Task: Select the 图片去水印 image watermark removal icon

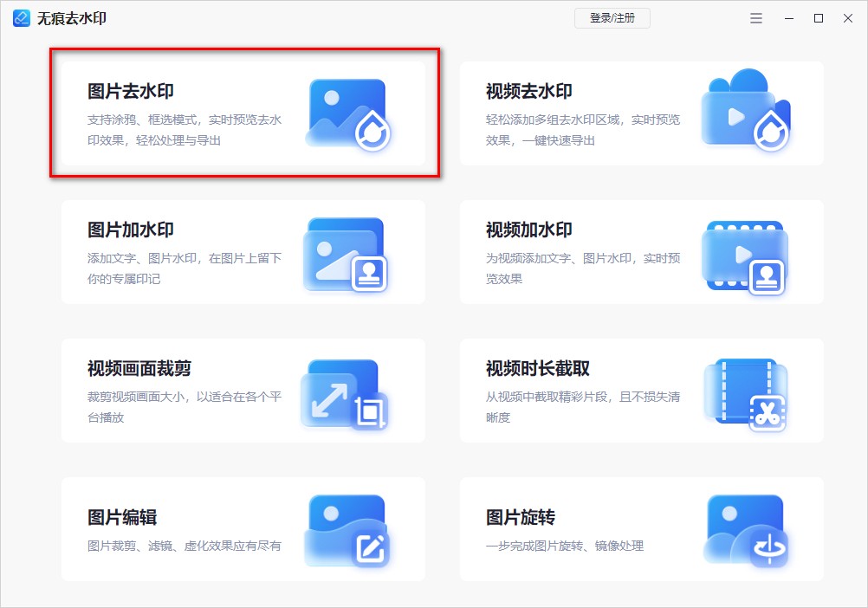Action: pos(346,114)
